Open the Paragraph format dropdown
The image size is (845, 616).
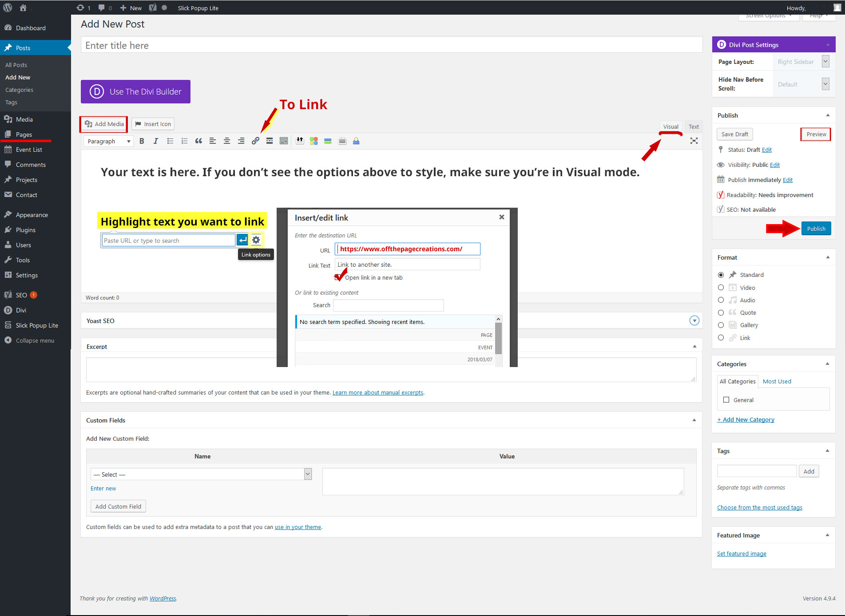tap(108, 141)
